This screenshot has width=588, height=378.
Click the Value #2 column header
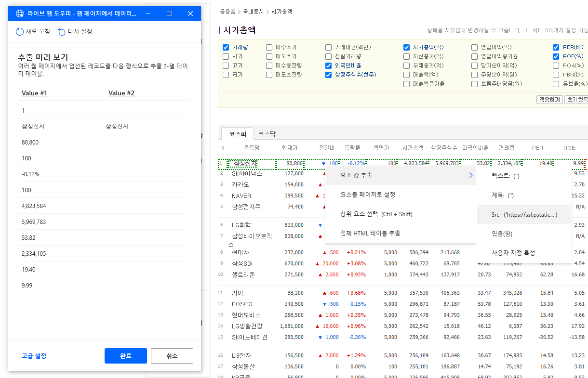[121, 93]
